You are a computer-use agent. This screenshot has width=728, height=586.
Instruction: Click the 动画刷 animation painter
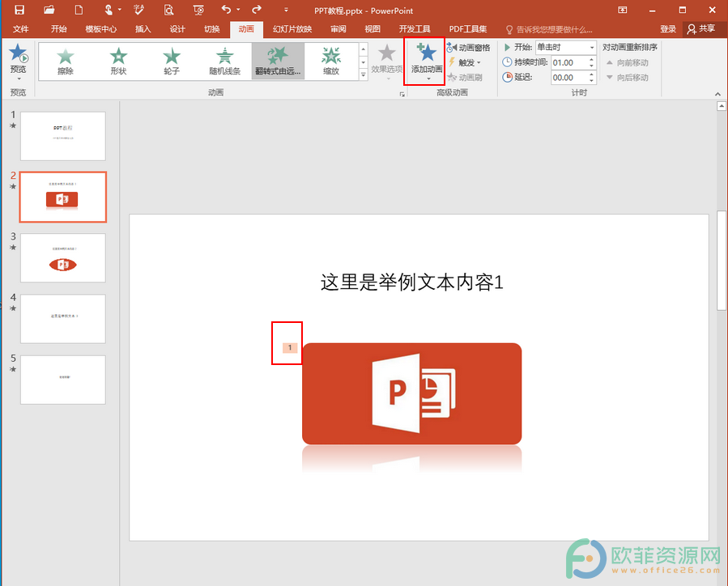(x=465, y=78)
